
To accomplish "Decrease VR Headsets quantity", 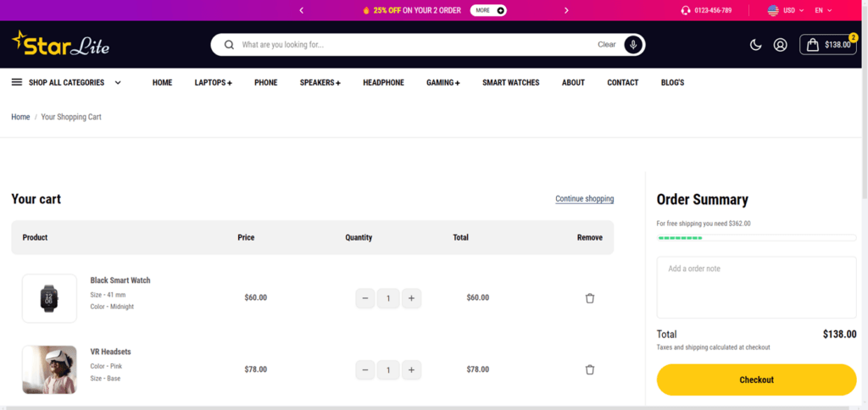I will point(365,370).
